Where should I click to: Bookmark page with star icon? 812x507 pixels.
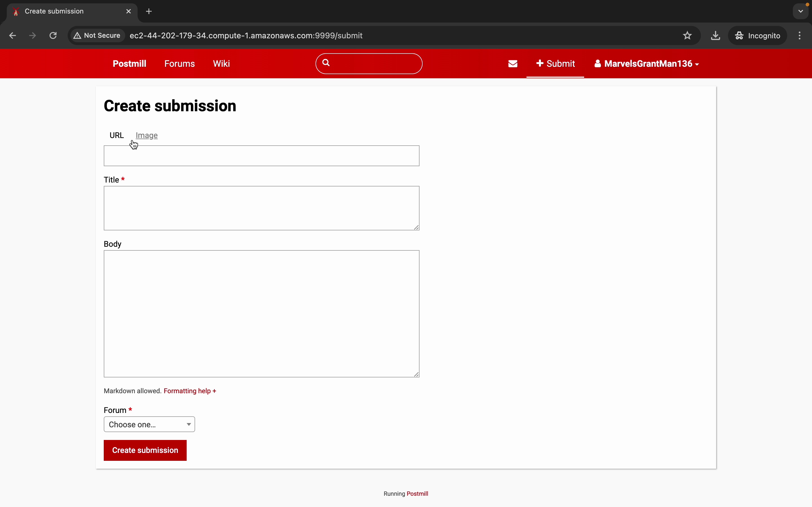tap(687, 35)
